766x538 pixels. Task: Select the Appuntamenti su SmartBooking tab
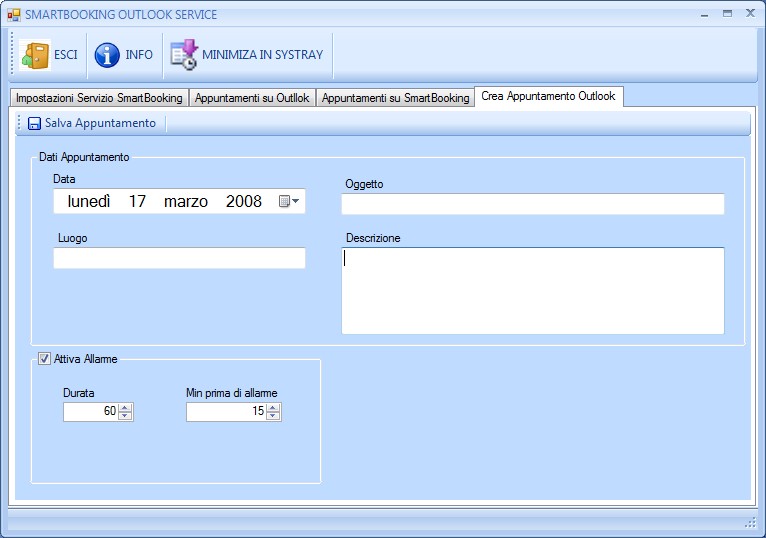tap(395, 98)
